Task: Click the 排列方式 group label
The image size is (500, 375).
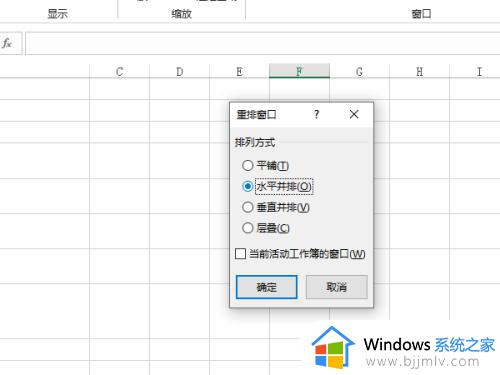Action: point(255,142)
